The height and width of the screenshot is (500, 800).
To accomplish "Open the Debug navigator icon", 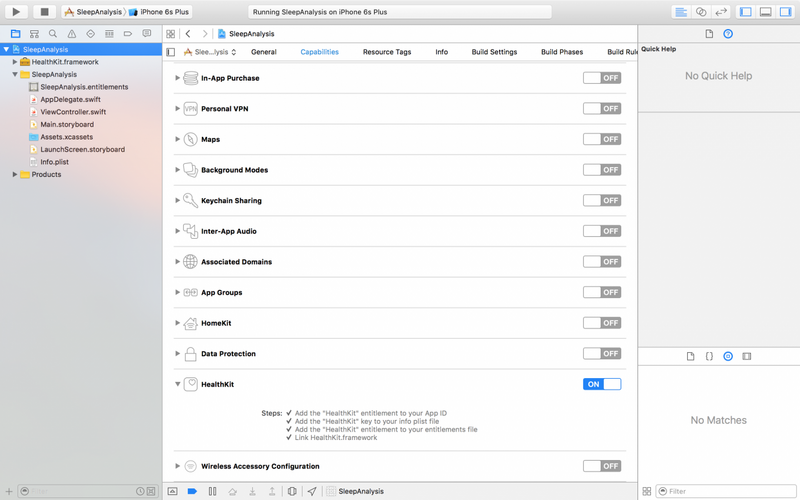I will [109, 34].
